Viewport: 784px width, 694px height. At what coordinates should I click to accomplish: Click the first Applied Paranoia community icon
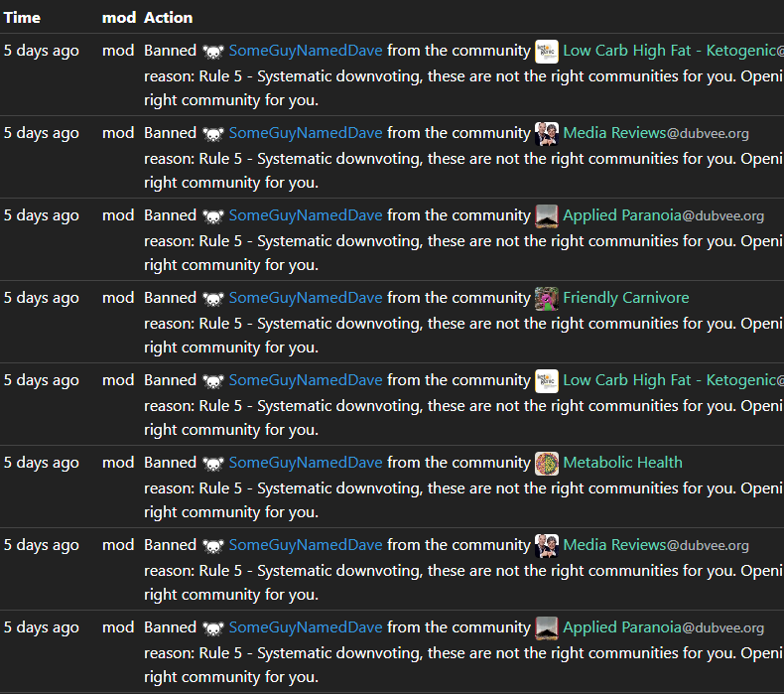click(x=547, y=215)
